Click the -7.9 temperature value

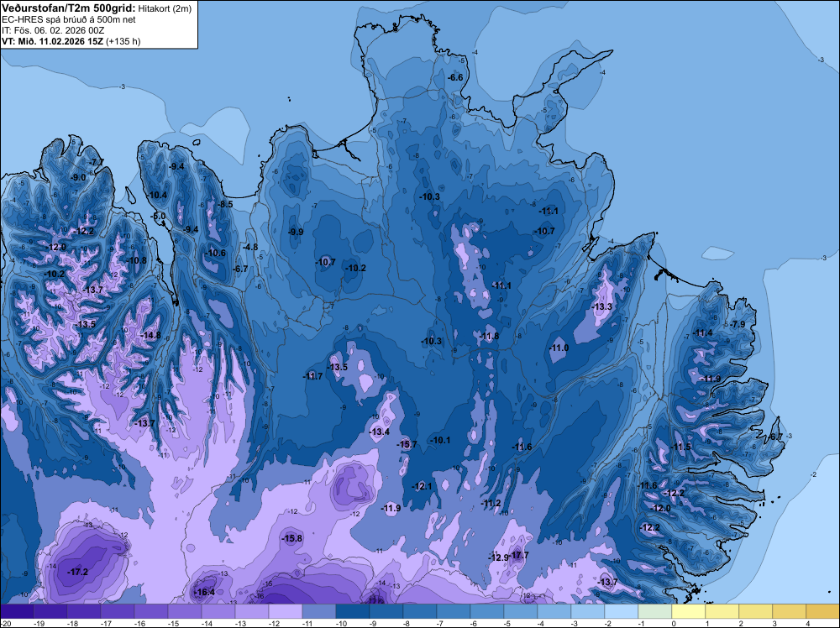738,324
